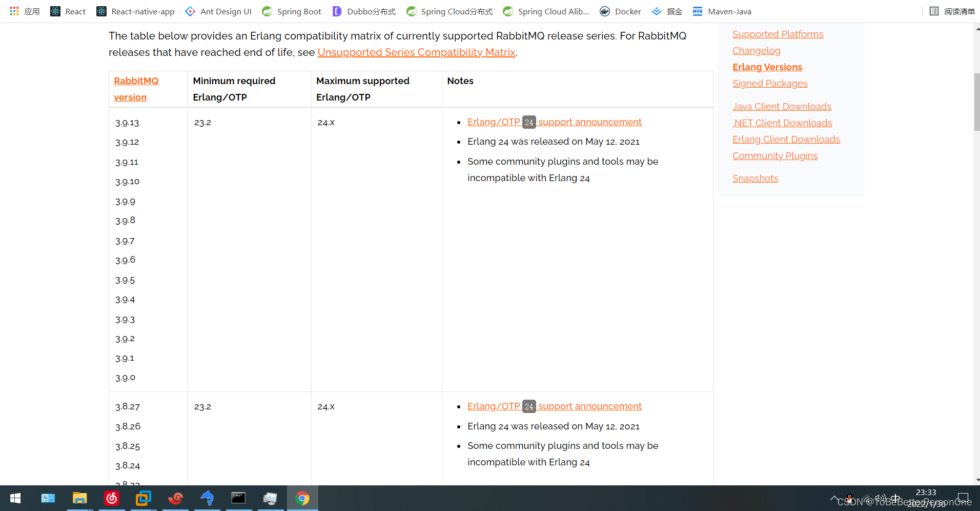Screen dimensions: 980x511
Task: Open Erlang Client Downloads link
Action: click(x=786, y=140)
